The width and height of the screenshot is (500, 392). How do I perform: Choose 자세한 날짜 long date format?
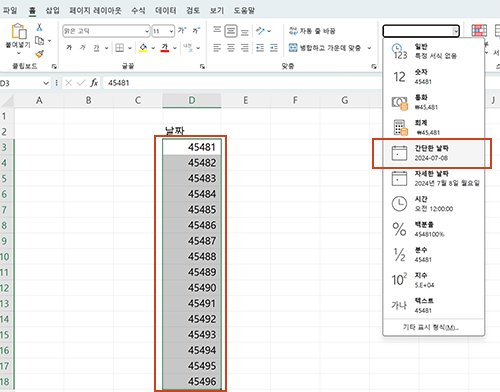(x=433, y=179)
